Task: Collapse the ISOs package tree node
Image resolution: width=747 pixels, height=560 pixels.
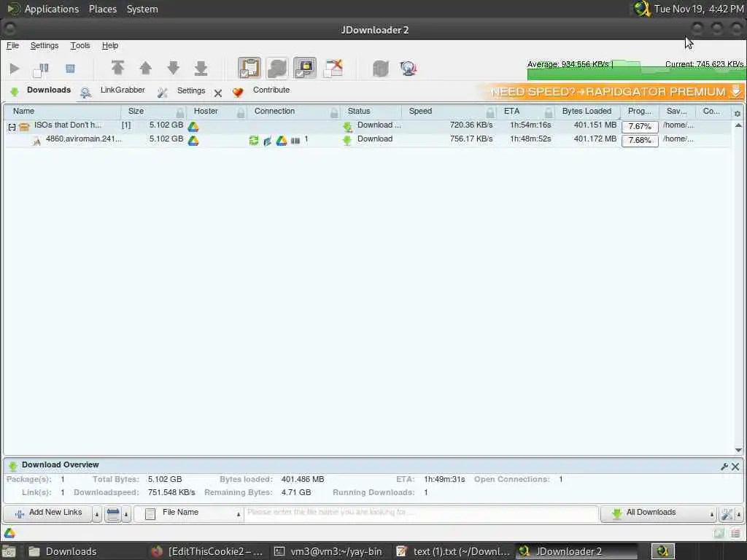Action: click(12, 127)
